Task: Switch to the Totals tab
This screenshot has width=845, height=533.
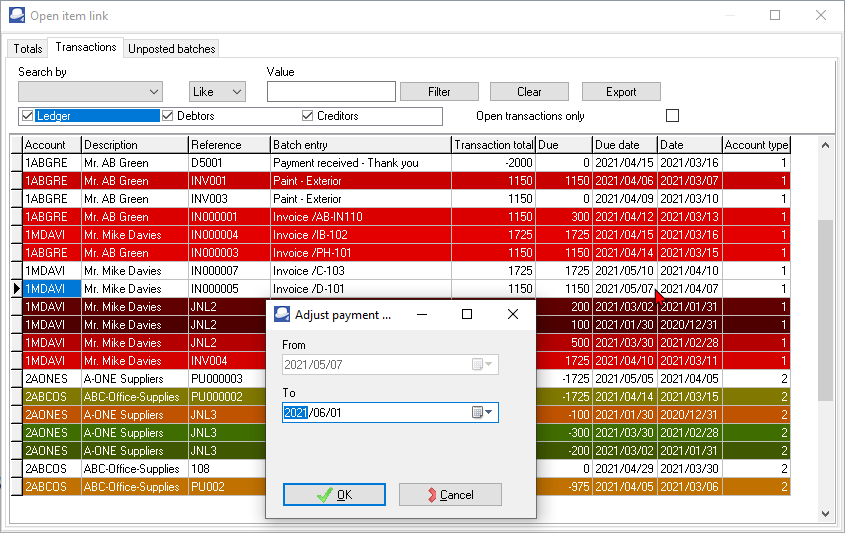Action: coord(28,49)
